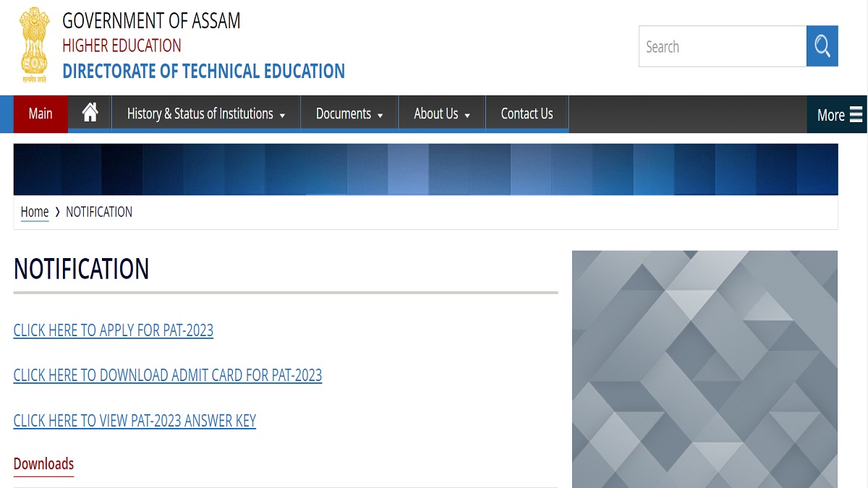Select the Main menu item

tap(41, 114)
